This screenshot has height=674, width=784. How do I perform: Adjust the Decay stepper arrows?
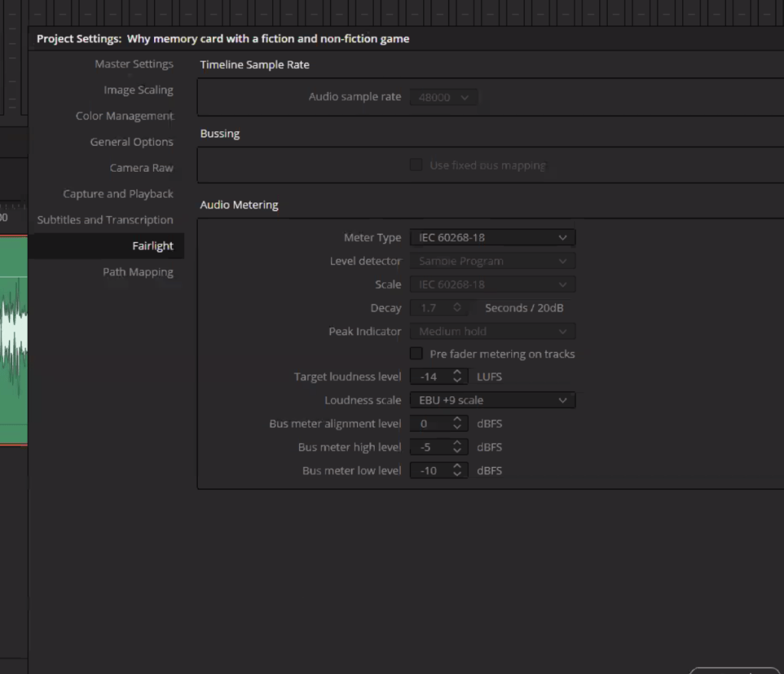[457, 307]
